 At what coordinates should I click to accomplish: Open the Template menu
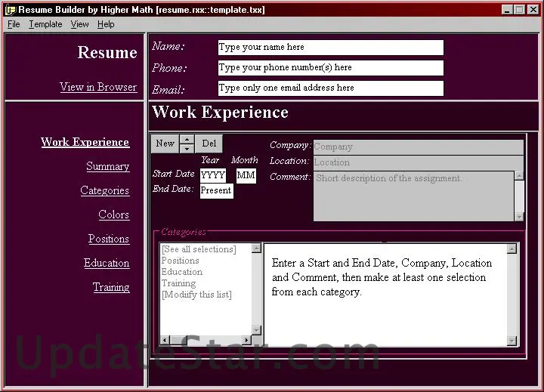(x=45, y=24)
